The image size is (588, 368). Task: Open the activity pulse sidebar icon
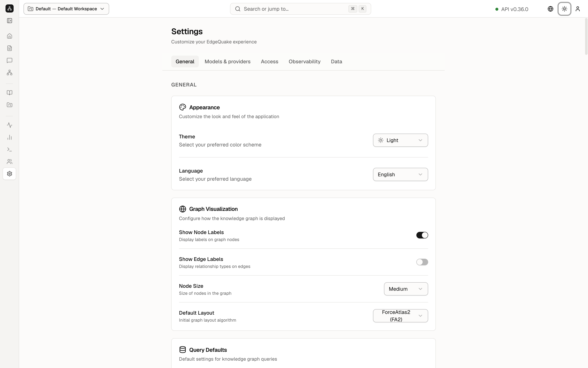(10, 125)
